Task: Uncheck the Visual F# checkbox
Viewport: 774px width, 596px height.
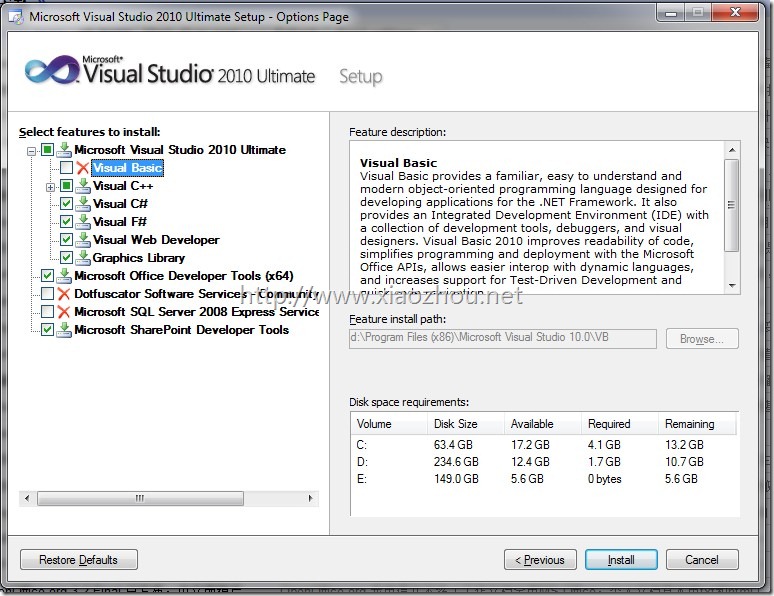Action: (66, 221)
